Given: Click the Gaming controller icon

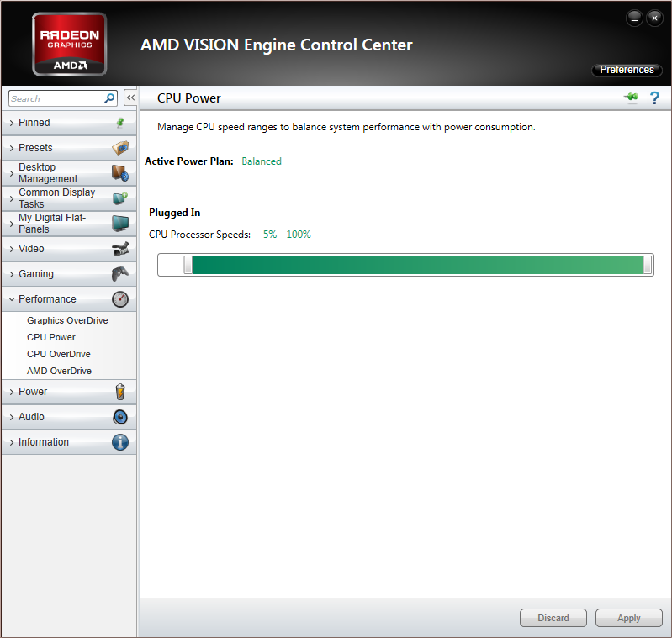Looking at the screenshot, I should click(x=120, y=274).
